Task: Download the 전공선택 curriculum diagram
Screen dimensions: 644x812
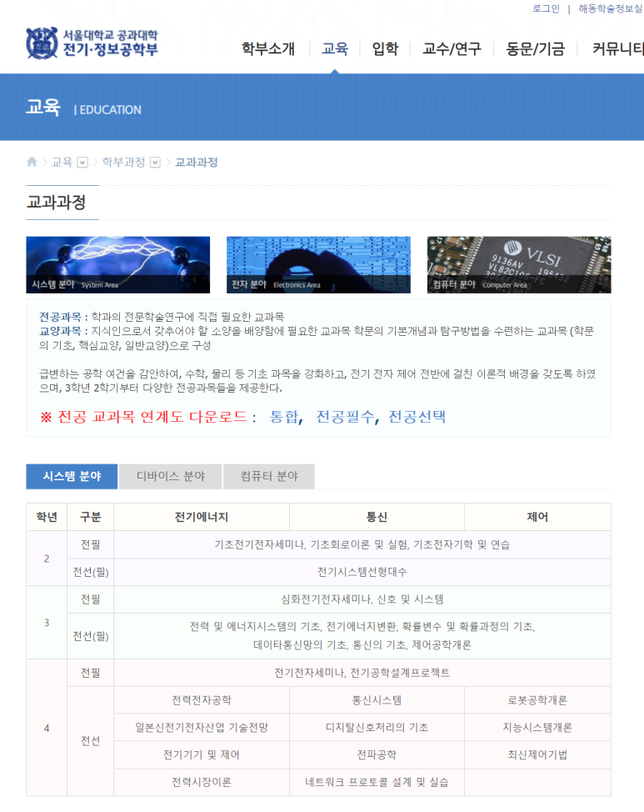Action: click(417, 417)
